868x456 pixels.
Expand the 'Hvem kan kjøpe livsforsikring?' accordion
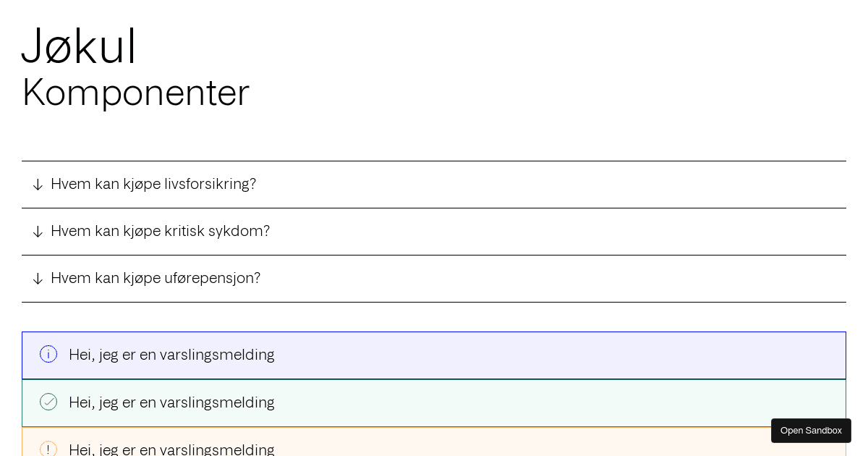pyautogui.click(x=153, y=185)
